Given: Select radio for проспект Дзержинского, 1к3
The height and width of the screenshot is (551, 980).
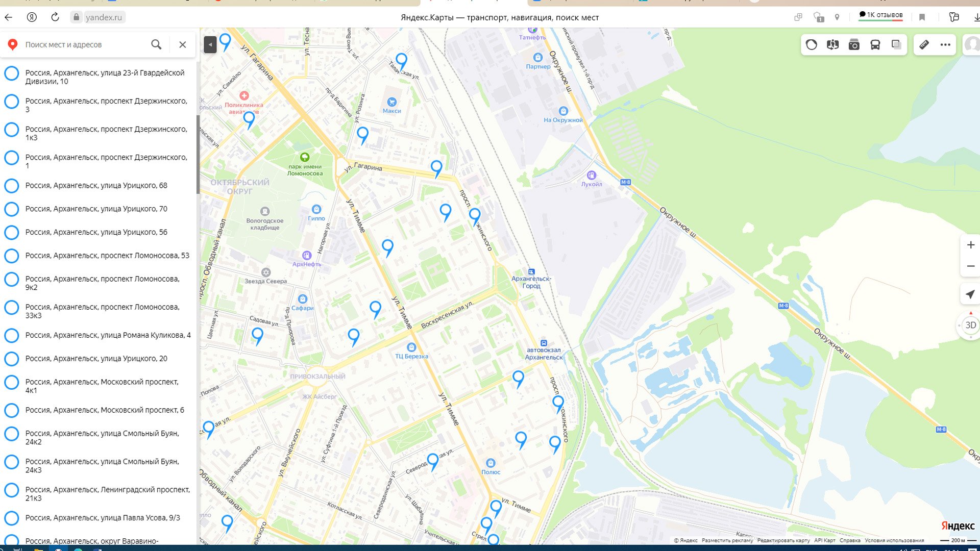Looking at the screenshot, I should click(12, 130).
